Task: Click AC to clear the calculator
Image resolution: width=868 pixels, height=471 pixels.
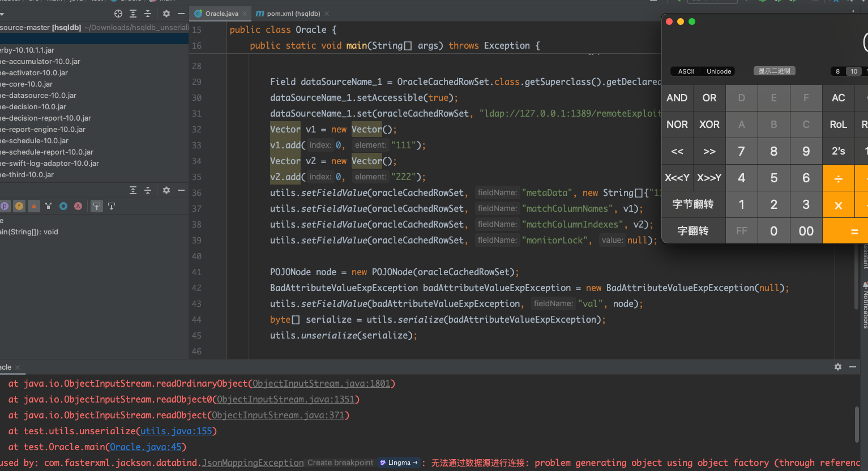Action: (839, 98)
